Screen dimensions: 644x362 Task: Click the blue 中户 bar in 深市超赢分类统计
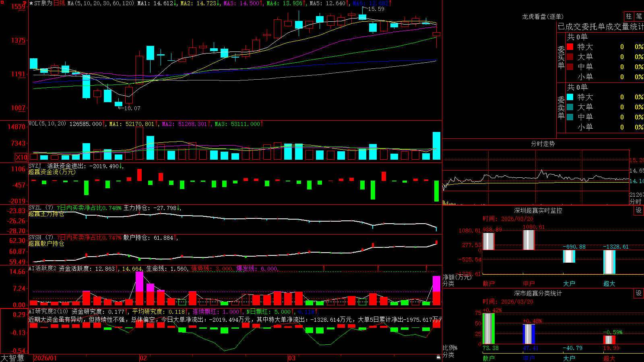[529, 334]
